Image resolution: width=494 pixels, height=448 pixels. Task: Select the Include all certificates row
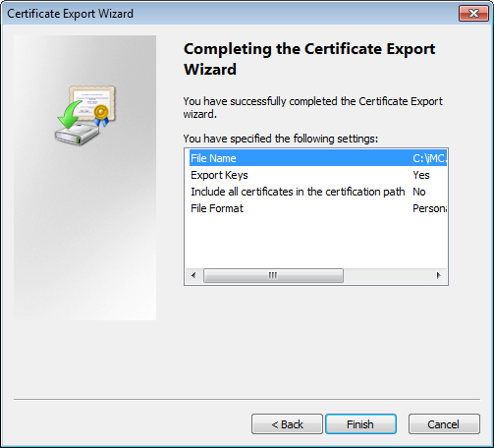318,192
